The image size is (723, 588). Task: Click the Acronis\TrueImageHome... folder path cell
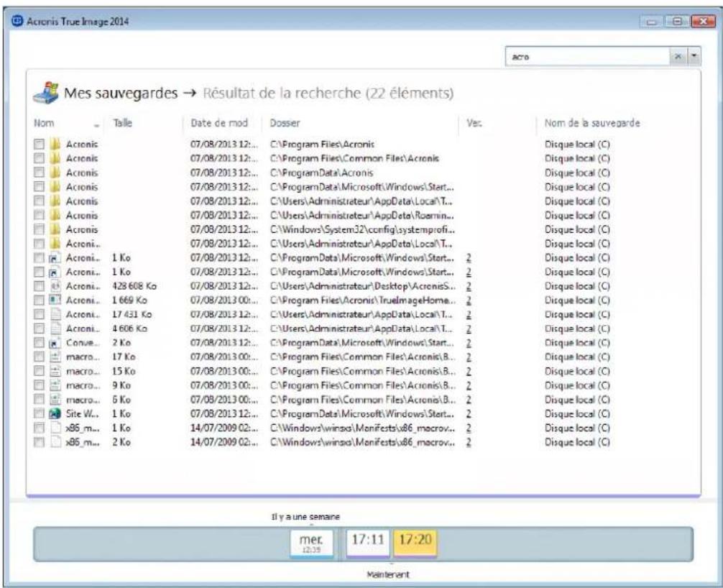pyautogui.click(x=362, y=300)
